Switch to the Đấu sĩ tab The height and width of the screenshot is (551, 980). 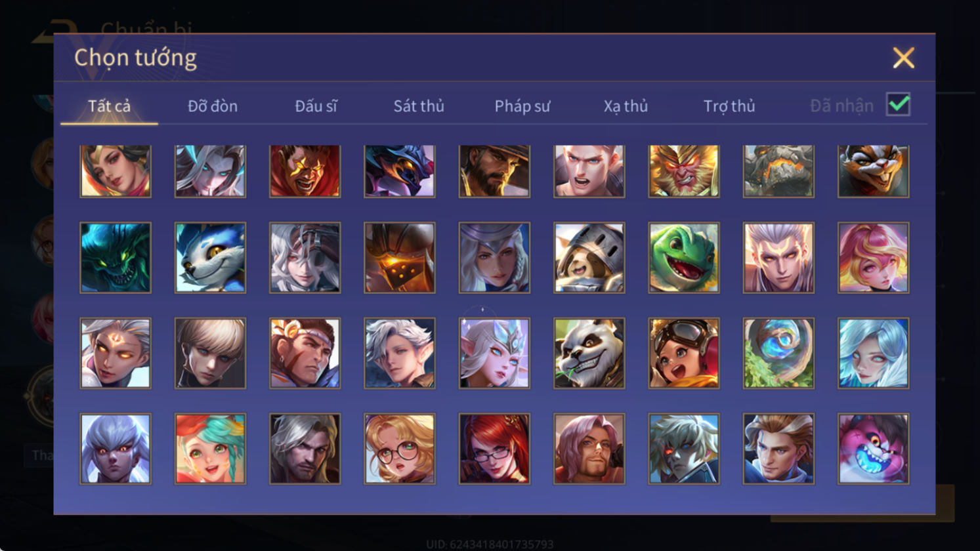coord(316,106)
